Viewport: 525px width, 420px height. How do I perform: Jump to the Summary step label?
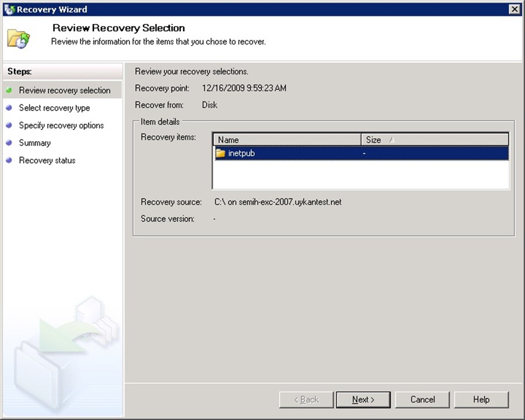click(x=34, y=143)
